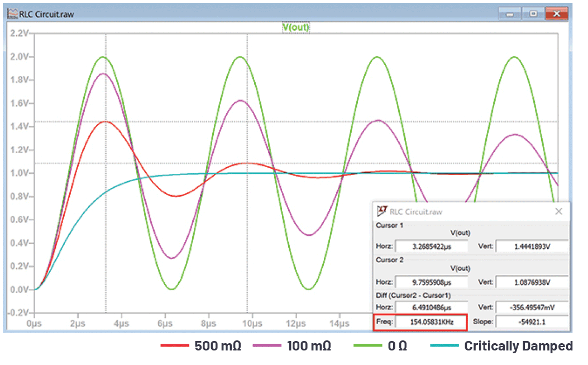Click Cursor 1 Horz value field
Image resolution: width=588 pixels, height=365 pixels.
(x=432, y=247)
